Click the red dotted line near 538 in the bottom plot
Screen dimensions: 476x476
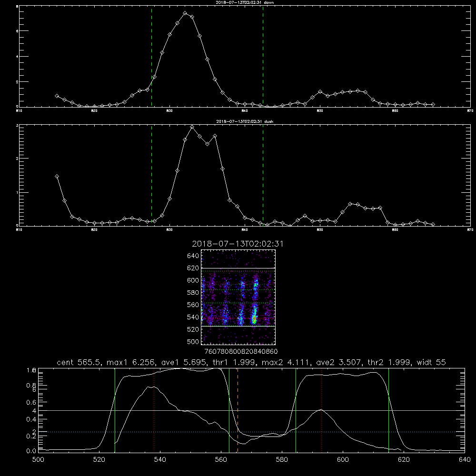pyautogui.click(x=154, y=410)
